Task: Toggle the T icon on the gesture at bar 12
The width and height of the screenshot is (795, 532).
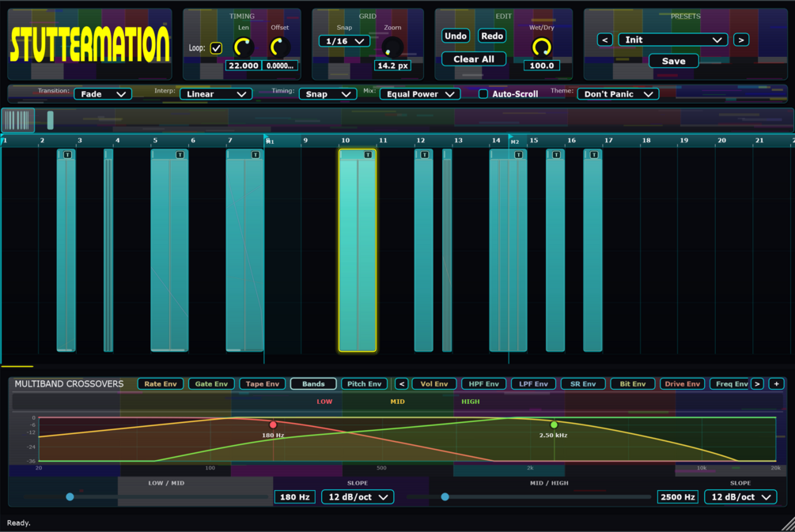Action: (x=425, y=154)
